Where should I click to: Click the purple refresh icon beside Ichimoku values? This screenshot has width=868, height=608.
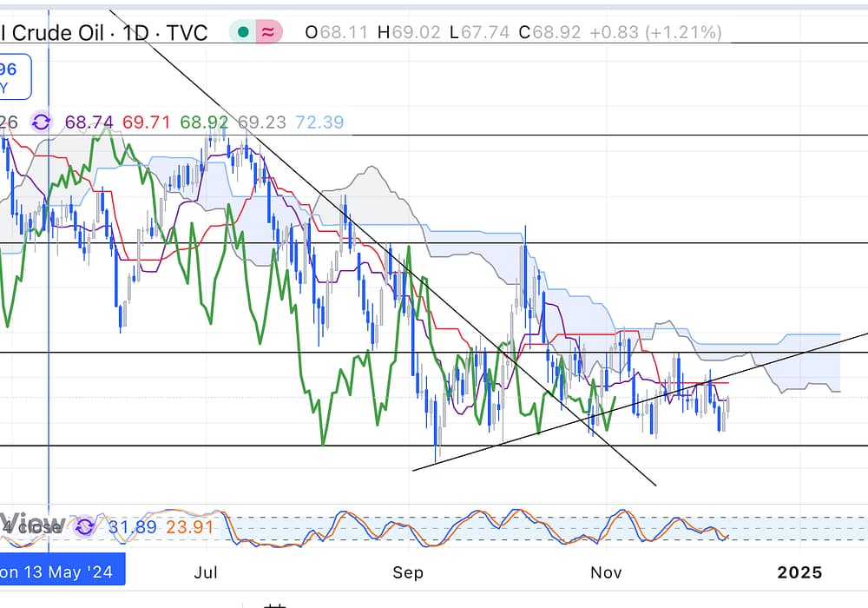click(x=41, y=122)
